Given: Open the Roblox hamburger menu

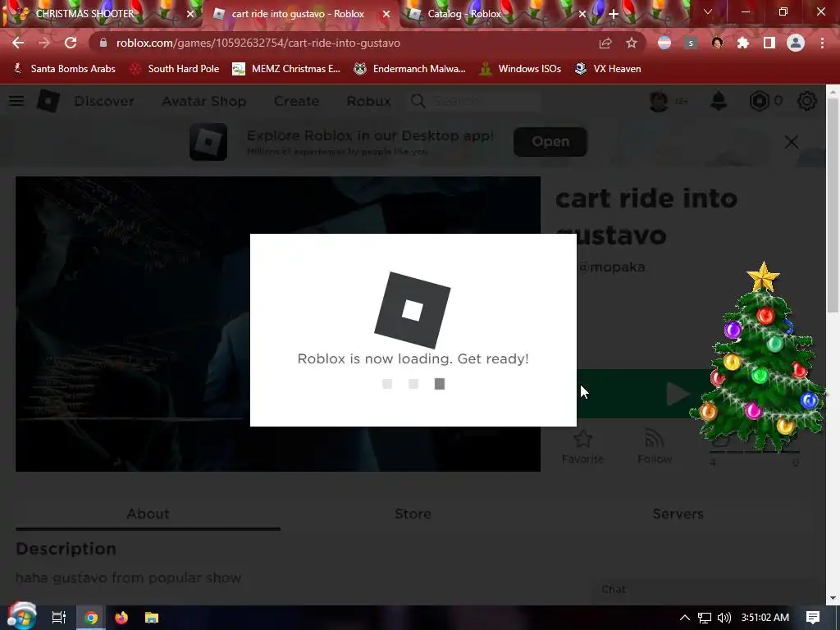Looking at the screenshot, I should coord(16,101).
